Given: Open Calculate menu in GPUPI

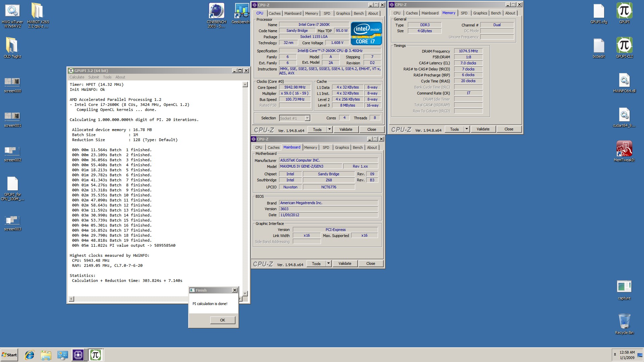Looking at the screenshot, I should (77, 77).
